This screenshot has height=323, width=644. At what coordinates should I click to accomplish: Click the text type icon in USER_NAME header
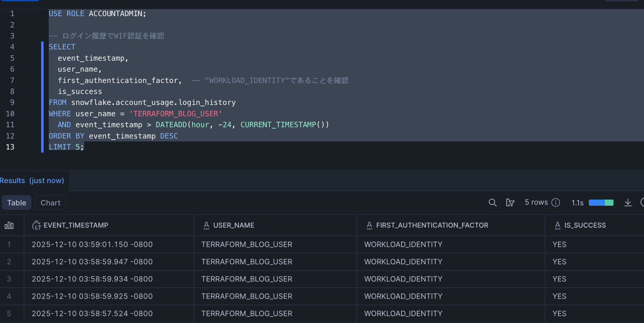point(206,225)
